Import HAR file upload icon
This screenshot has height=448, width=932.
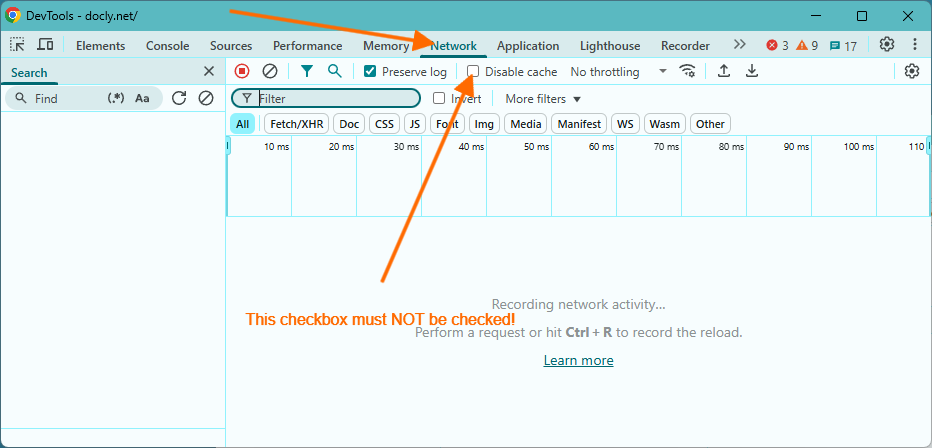pyautogui.click(x=724, y=71)
